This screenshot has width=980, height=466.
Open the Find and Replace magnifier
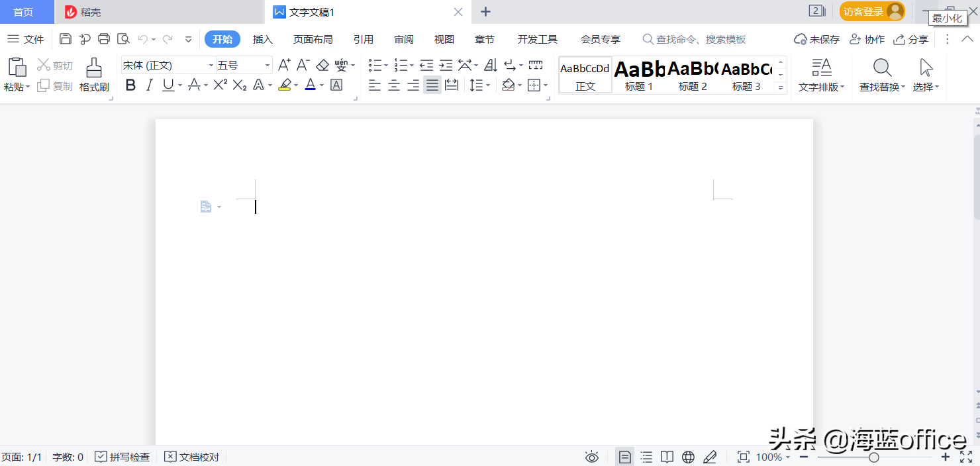pyautogui.click(x=882, y=68)
